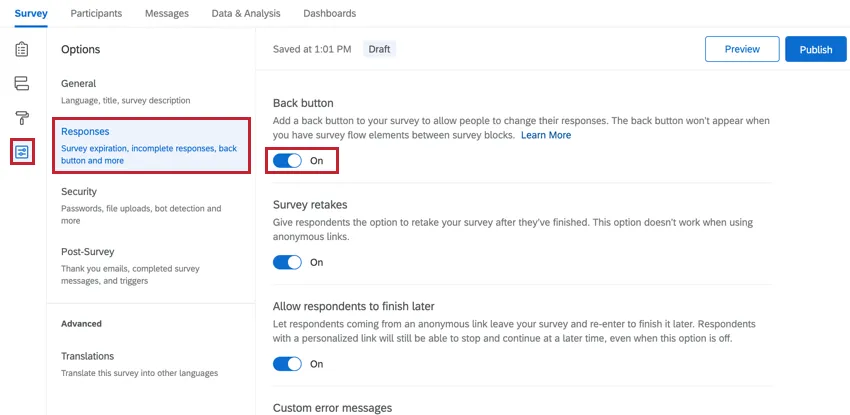Switch to the Participants tab
Image resolution: width=850 pixels, height=415 pixels.
[x=97, y=13]
